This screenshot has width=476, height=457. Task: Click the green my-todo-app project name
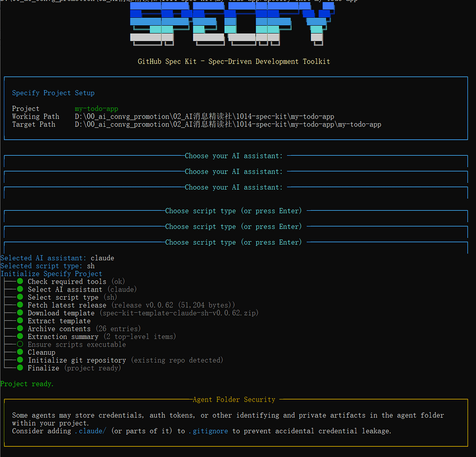click(x=96, y=109)
